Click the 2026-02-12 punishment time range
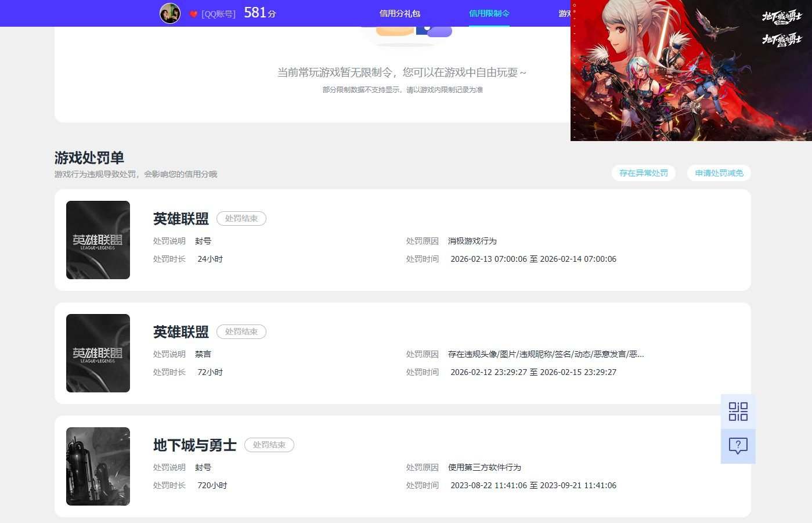The width and height of the screenshot is (812, 523). [x=533, y=372]
